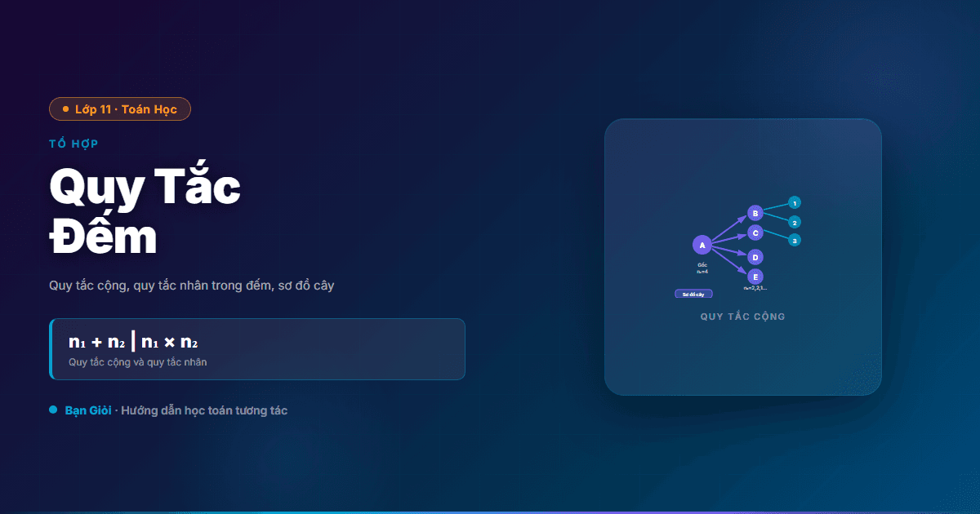The image size is (980, 514).
Task: Click the "Lớp 11 · Toán Học" badge
Action: pos(120,109)
